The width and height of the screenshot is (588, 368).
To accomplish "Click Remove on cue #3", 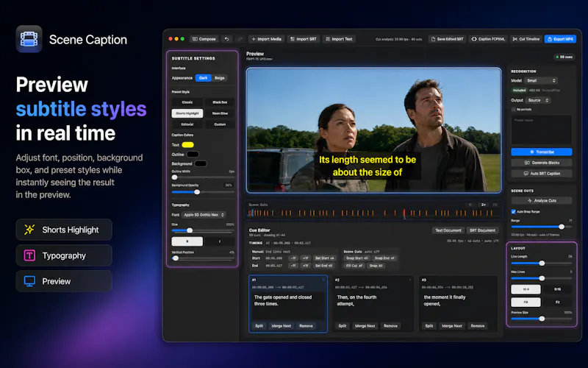I will coord(477,326).
